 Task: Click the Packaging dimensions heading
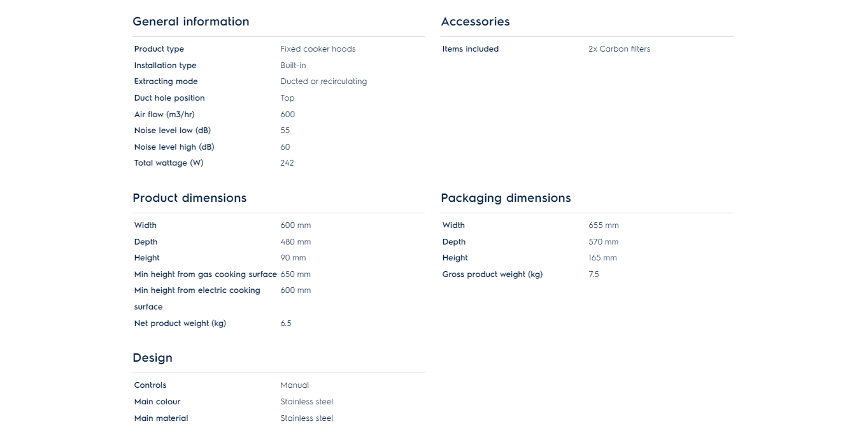pyautogui.click(x=506, y=198)
